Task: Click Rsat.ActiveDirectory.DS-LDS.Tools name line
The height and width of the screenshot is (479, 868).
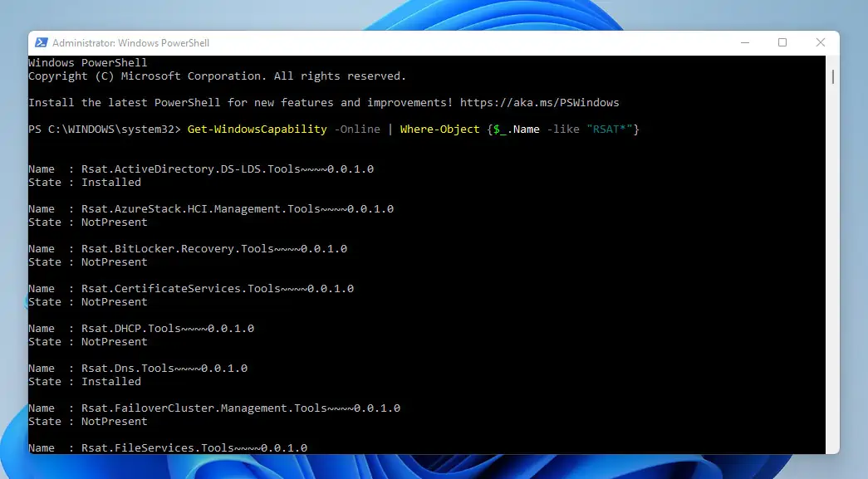Action: coord(201,169)
